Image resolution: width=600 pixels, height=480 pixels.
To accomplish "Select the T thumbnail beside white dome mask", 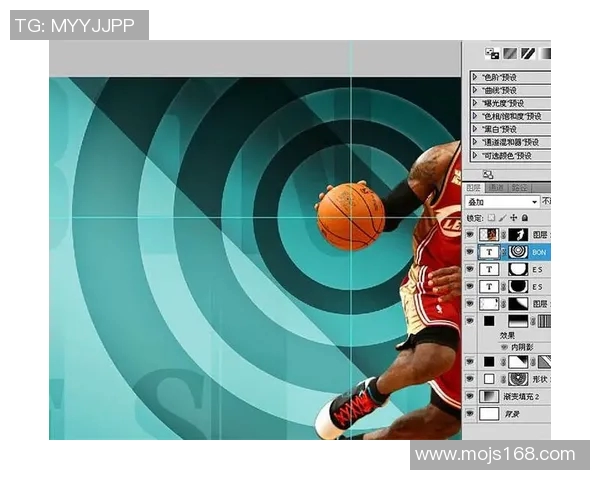I will point(489,269).
